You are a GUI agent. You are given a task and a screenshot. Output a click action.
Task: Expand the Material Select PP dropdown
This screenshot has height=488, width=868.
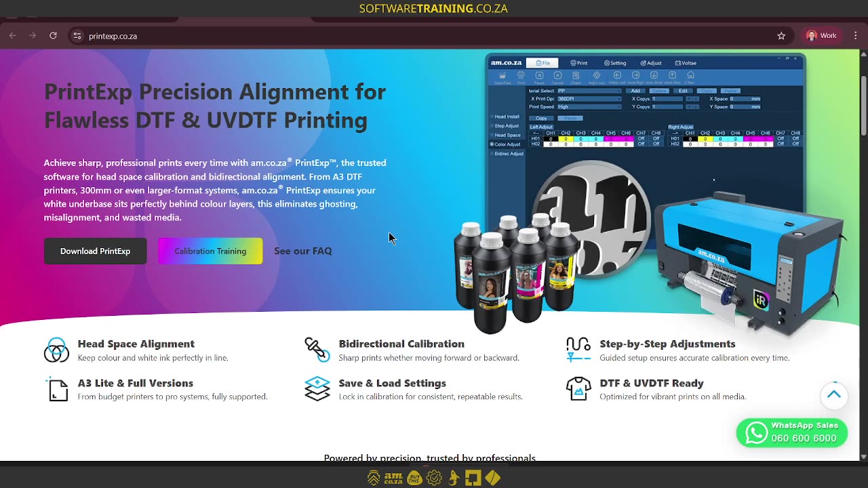589,91
